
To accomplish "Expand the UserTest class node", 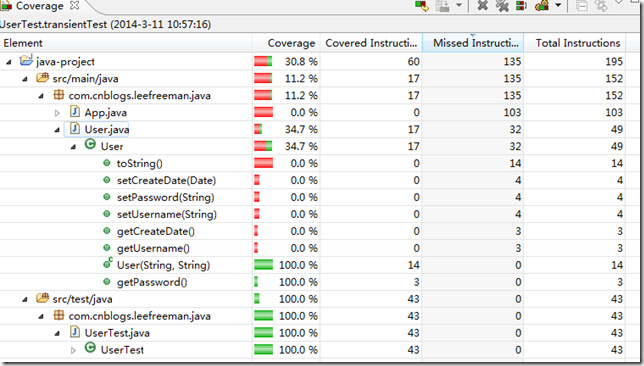I will tap(73, 350).
